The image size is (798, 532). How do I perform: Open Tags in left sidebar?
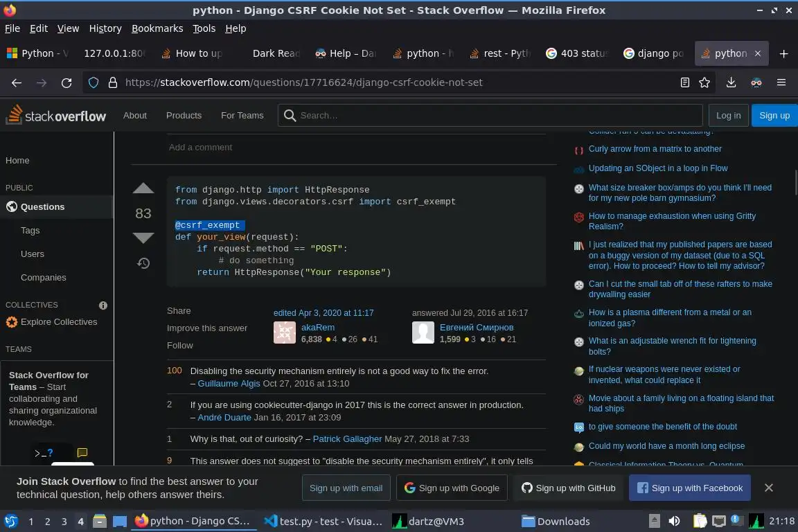(x=30, y=231)
